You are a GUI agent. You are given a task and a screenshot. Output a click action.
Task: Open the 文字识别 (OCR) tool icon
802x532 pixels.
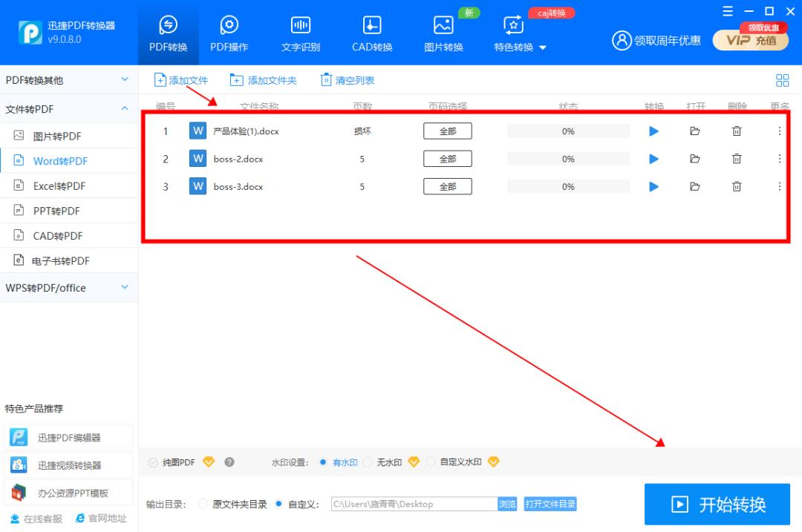tap(300, 31)
